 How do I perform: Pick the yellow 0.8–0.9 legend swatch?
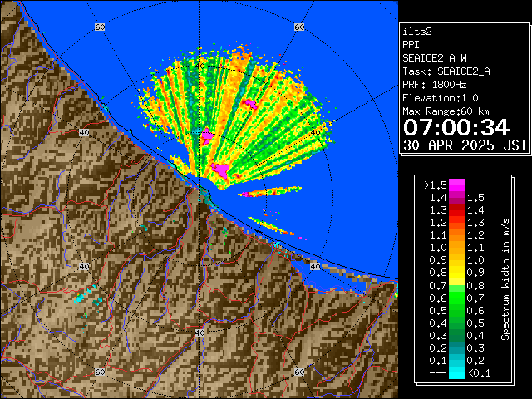point(457,273)
